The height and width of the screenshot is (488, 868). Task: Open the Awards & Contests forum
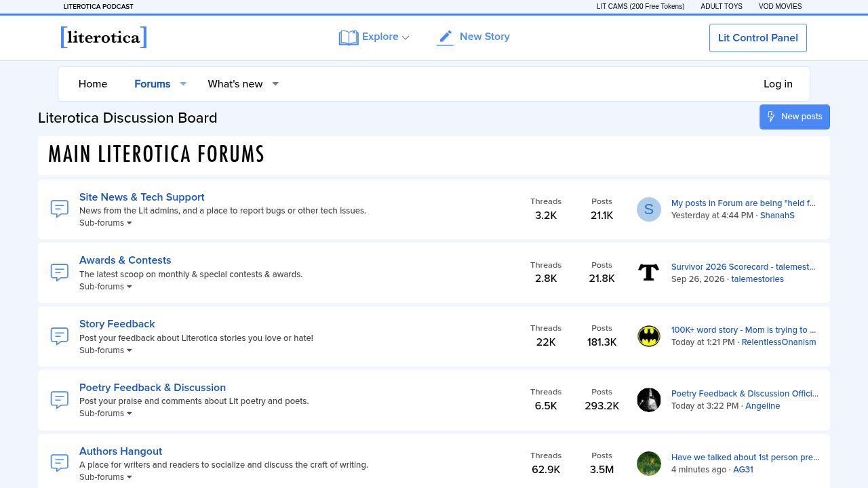(x=125, y=260)
